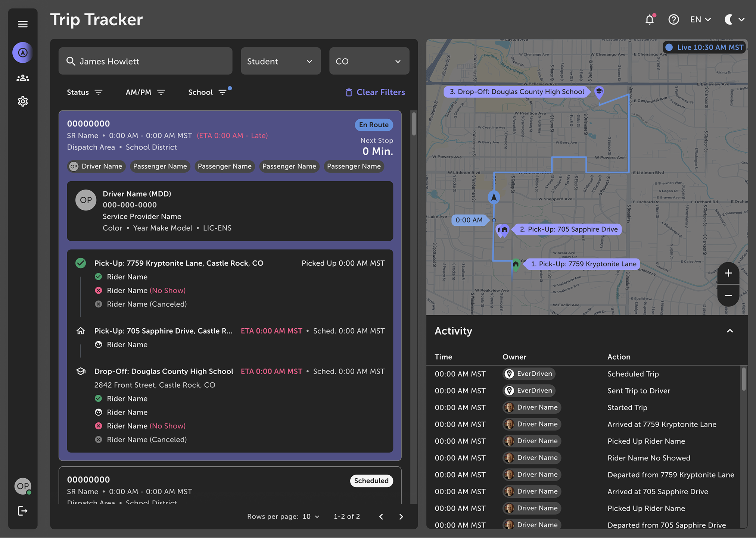Click 'Arrived at 705 Sapphire Drive' action
The image size is (756, 538).
[657, 492]
